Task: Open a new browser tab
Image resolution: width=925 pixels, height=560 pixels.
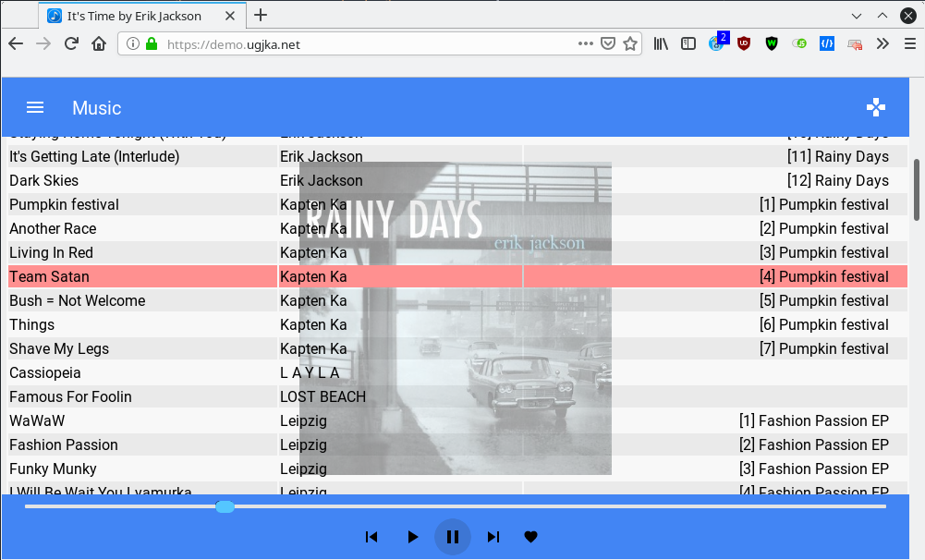Action: pos(261,16)
